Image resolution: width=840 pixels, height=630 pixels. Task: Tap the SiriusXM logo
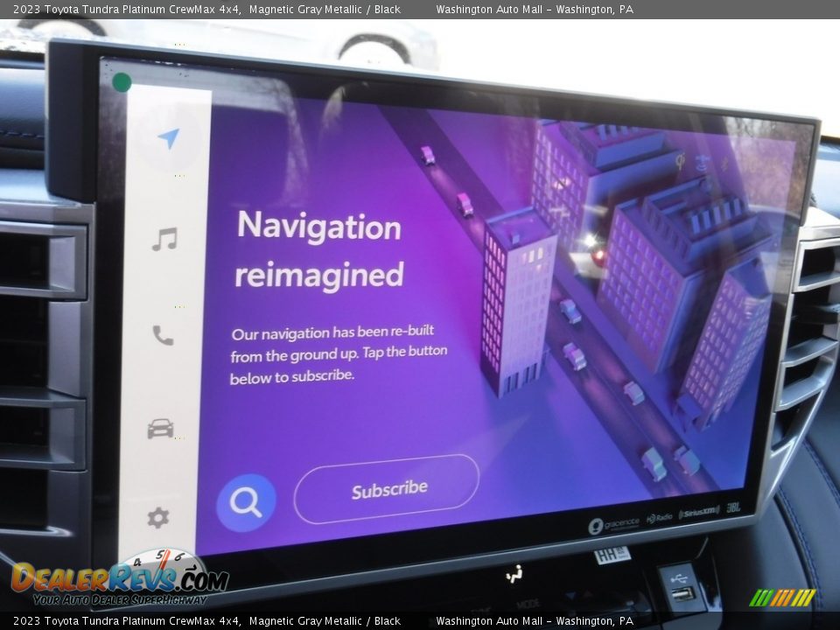(x=698, y=513)
